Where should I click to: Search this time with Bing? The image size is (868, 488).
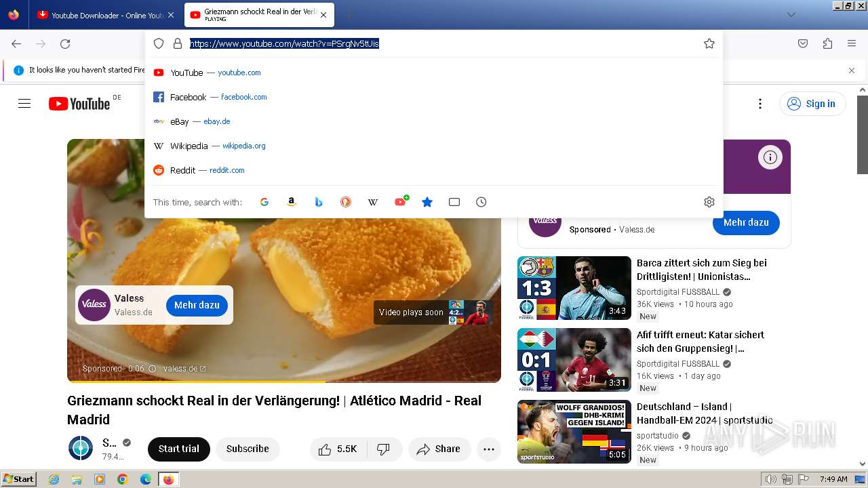[319, 202]
